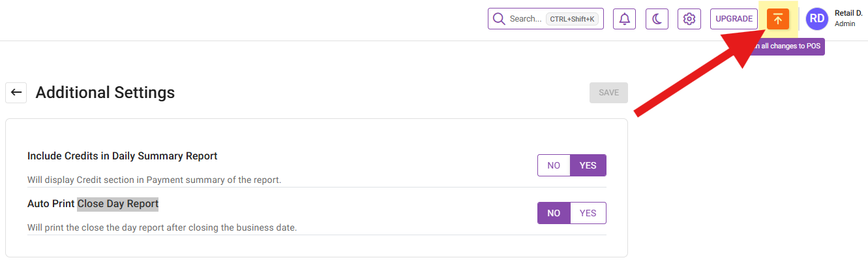Click the highlighted "Close Day Report" text
Screen dimensions: 868x262
pos(117,204)
